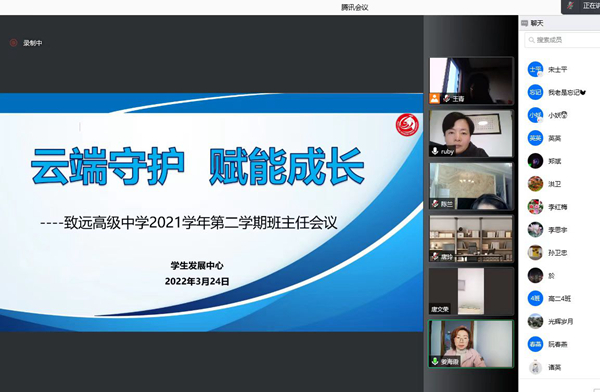Viewport: 600px width, 392px height.
Task: Click the green active mic on bottom video tile
Action: 435,361
